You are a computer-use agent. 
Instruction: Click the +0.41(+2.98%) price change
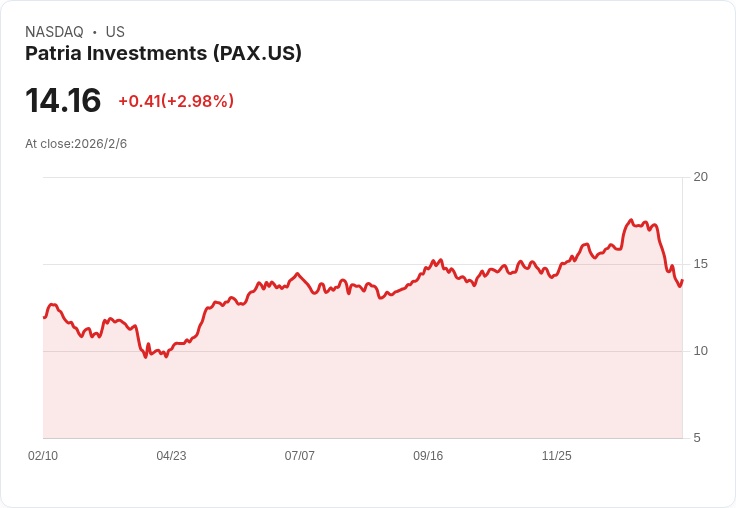[x=176, y=101]
